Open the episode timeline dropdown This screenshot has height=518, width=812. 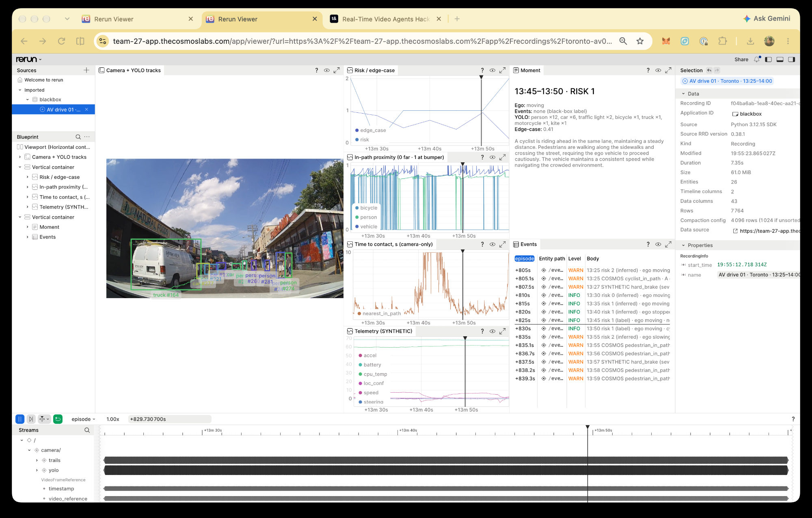[83, 419]
